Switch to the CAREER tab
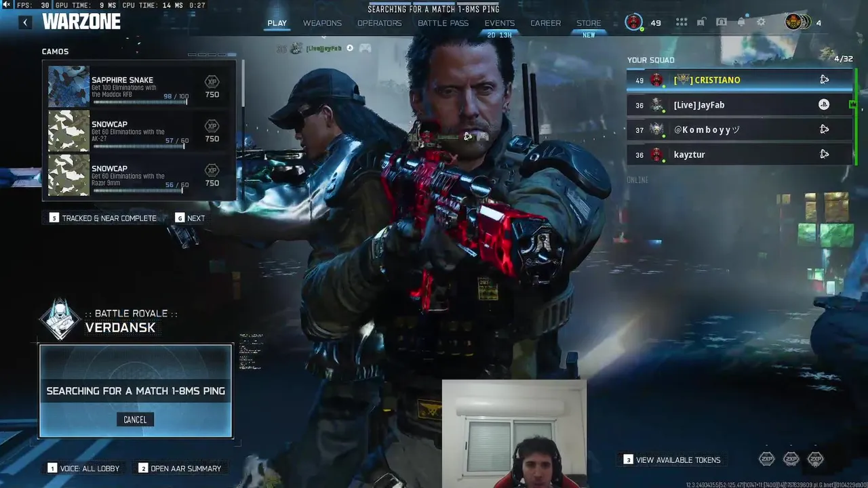868x488 pixels. coord(545,23)
